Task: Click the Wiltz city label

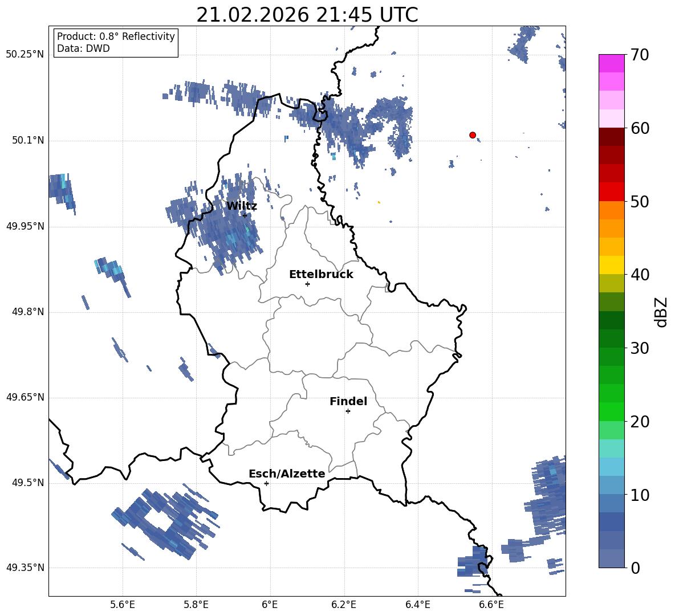Action: [242, 206]
